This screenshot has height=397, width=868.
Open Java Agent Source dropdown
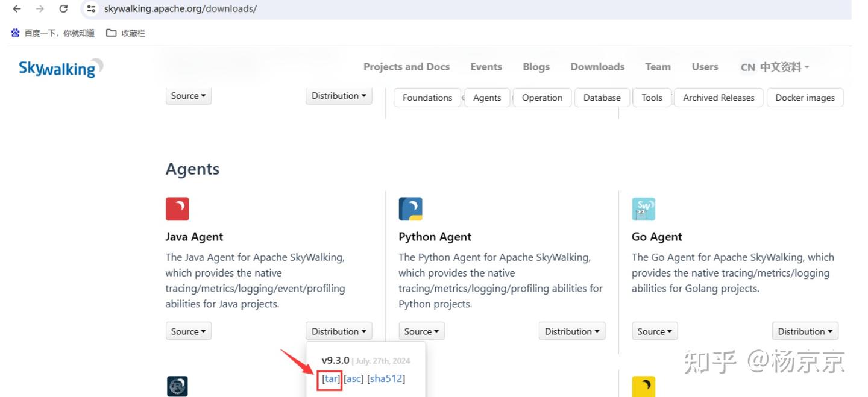click(x=188, y=331)
